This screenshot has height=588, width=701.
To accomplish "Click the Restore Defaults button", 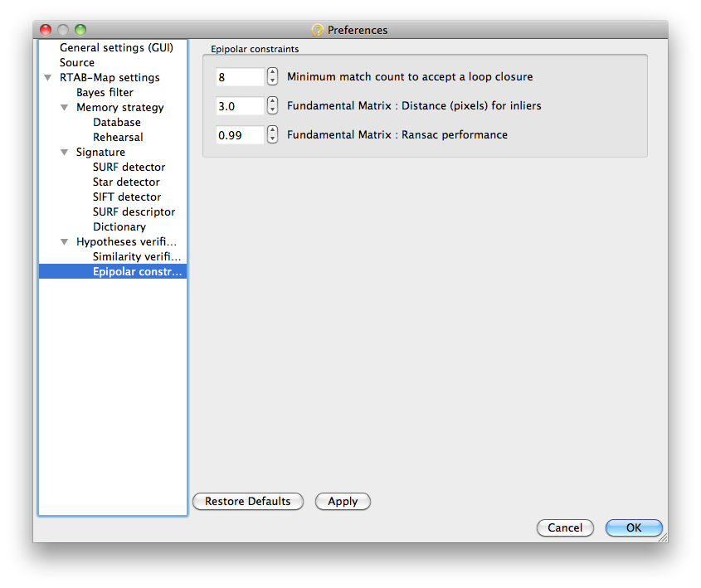I will coord(248,501).
